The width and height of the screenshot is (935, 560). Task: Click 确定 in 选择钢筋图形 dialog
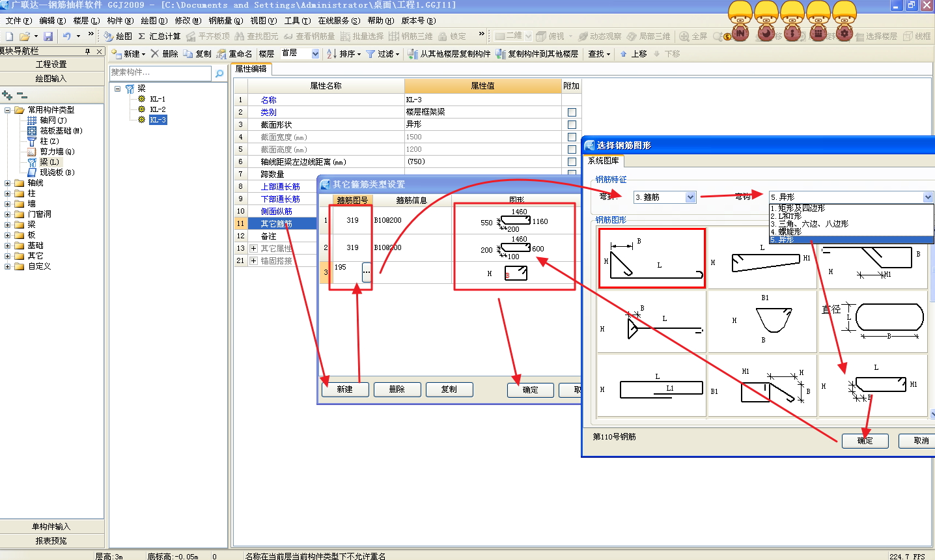pos(865,441)
